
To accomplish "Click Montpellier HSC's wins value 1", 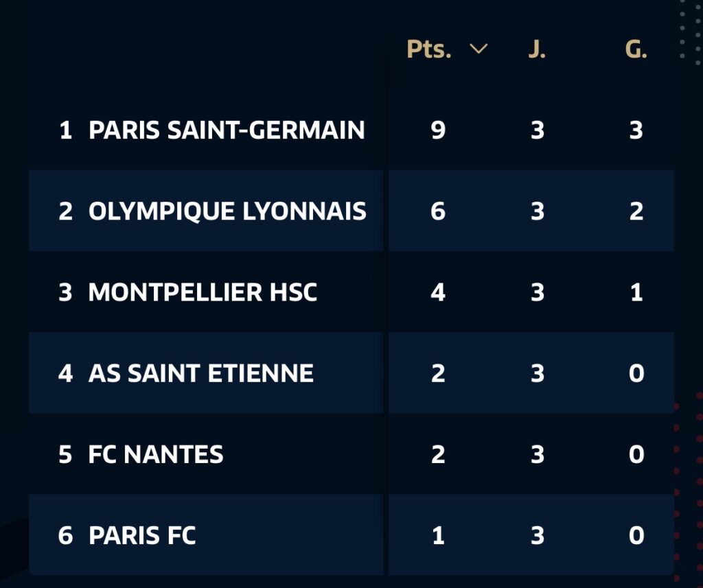I will point(636,292).
